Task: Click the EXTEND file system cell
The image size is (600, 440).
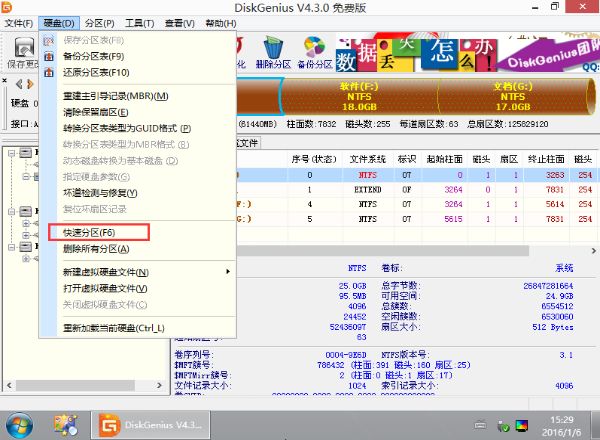Action: [x=368, y=189]
